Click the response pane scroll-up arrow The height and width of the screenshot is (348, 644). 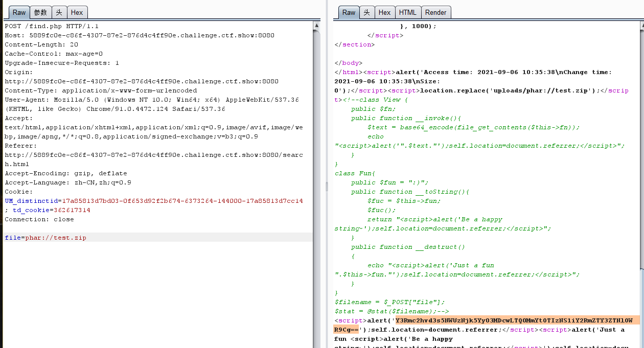click(641, 25)
